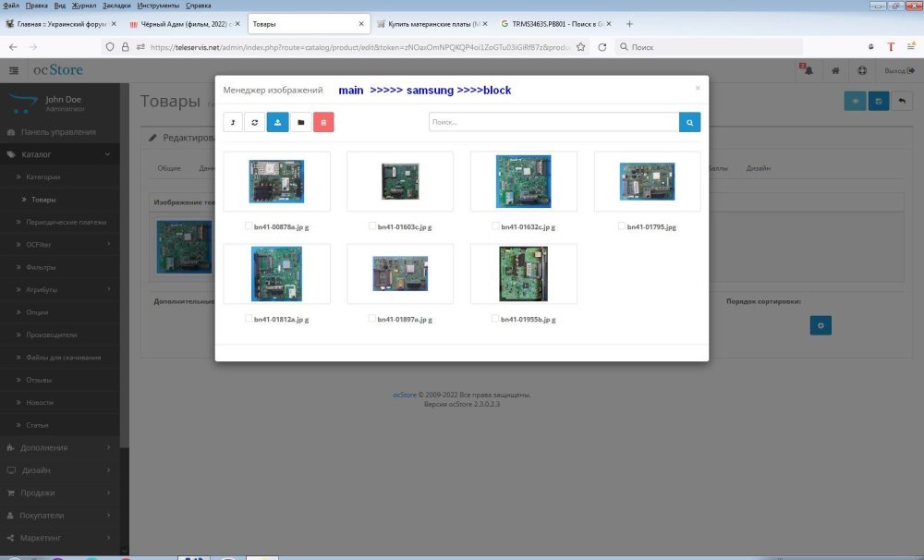Switch to the Чёрный Адам browser tab

tap(181, 23)
